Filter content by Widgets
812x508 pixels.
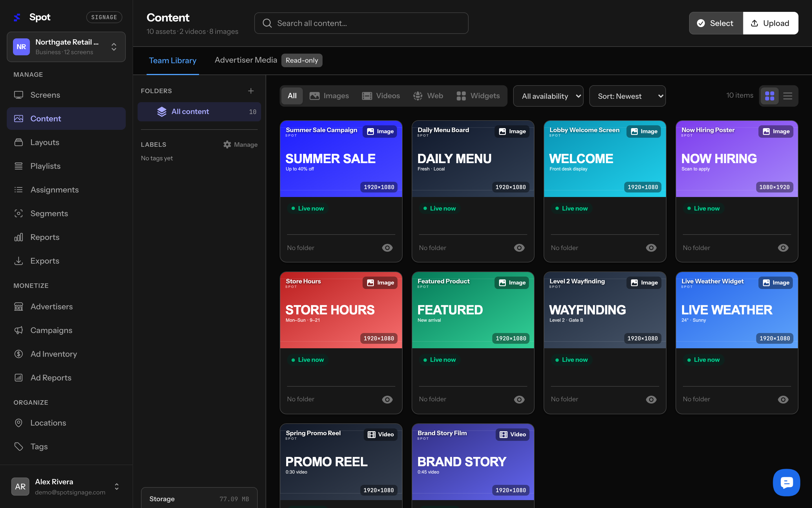478,96
